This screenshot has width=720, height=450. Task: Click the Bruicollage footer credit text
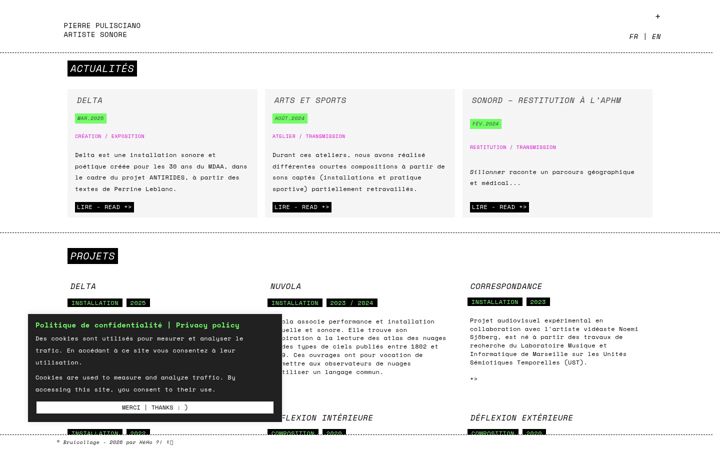[x=115, y=442]
